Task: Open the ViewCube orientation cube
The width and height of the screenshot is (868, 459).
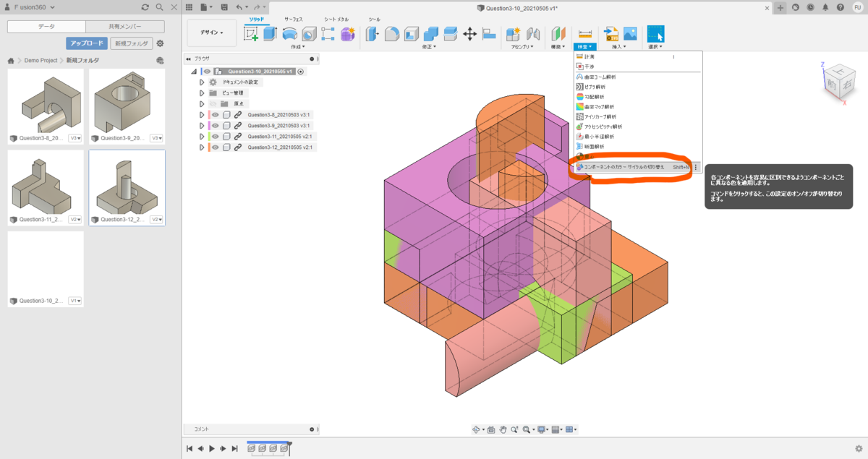Action: 838,82
